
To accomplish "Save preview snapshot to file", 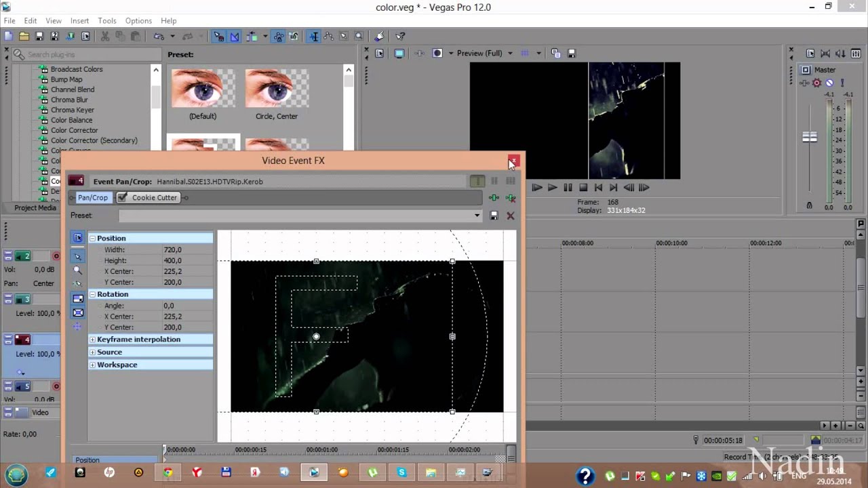I will [x=572, y=54].
